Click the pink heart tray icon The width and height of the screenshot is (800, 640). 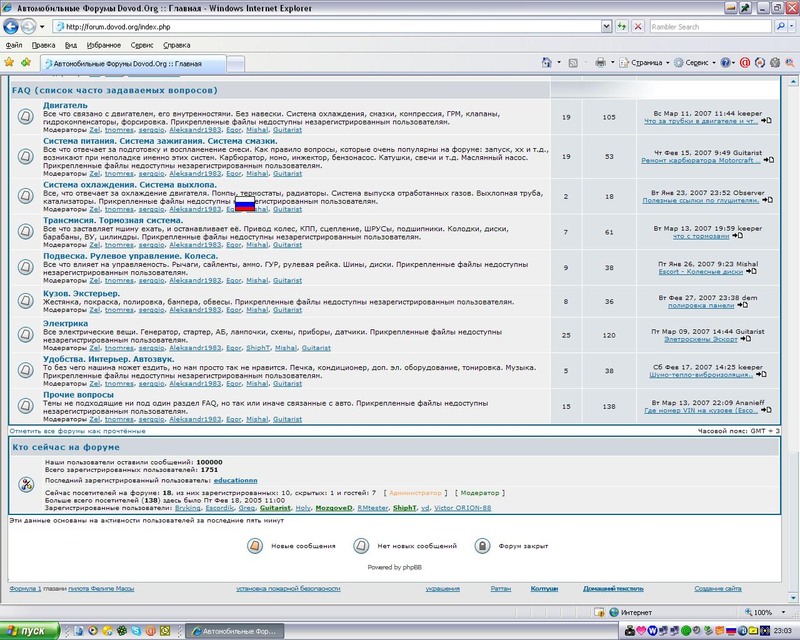coord(641,631)
